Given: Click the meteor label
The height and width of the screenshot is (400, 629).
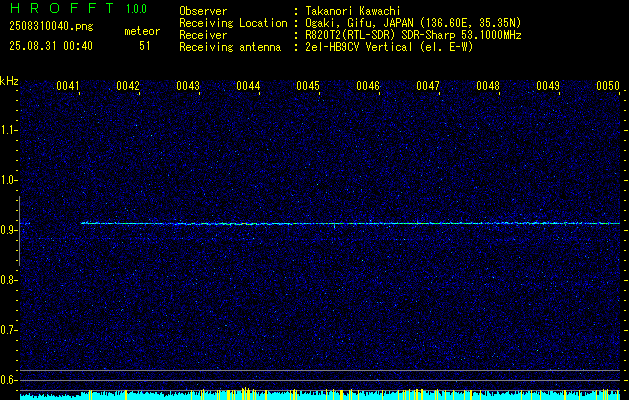Looking at the screenshot, I should pos(142,31).
